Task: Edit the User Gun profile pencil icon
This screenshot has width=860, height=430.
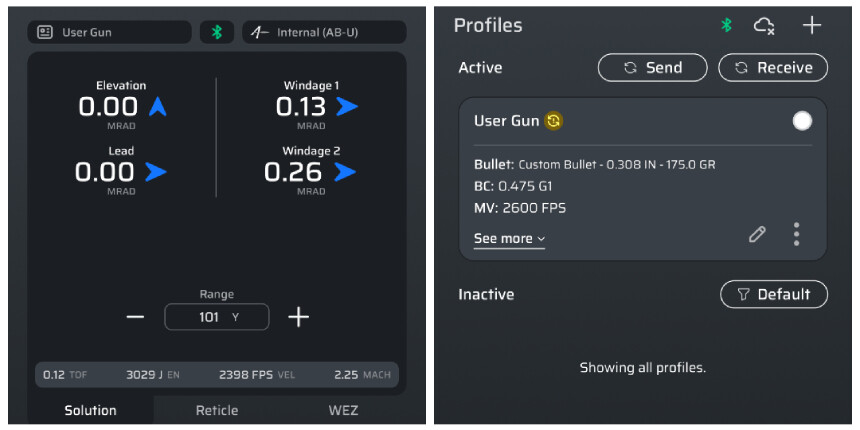Action: coord(757,234)
